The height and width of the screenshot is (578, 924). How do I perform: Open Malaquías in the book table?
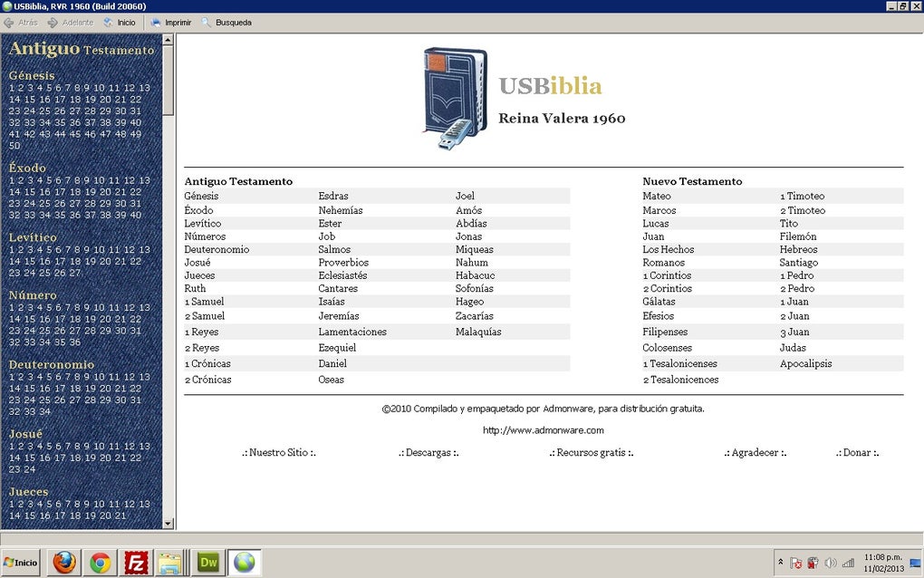click(x=478, y=332)
